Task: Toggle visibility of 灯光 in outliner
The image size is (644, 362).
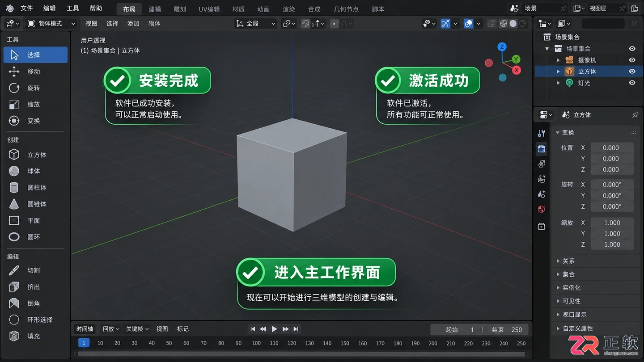Action: point(632,83)
